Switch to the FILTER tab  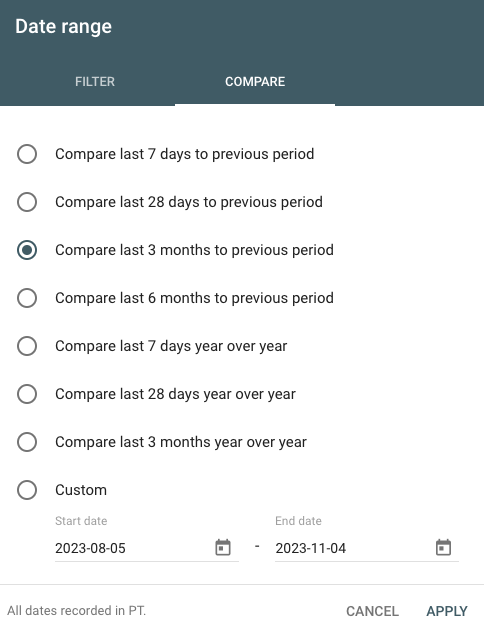click(95, 81)
